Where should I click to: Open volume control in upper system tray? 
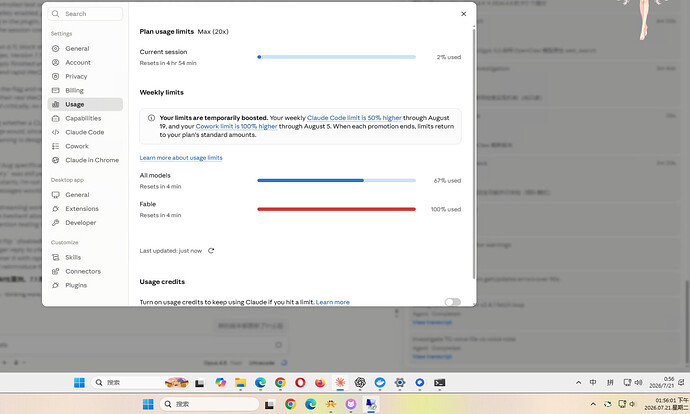[638, 382]
